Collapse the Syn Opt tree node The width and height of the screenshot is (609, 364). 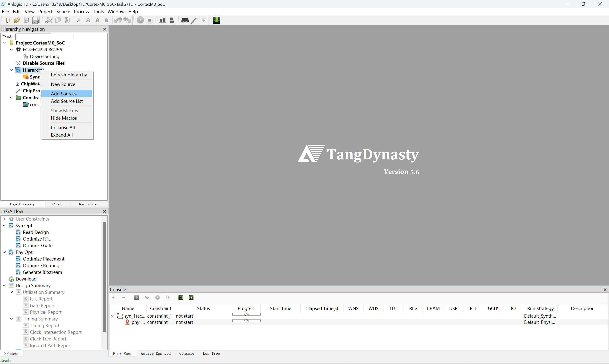point(4,225)
